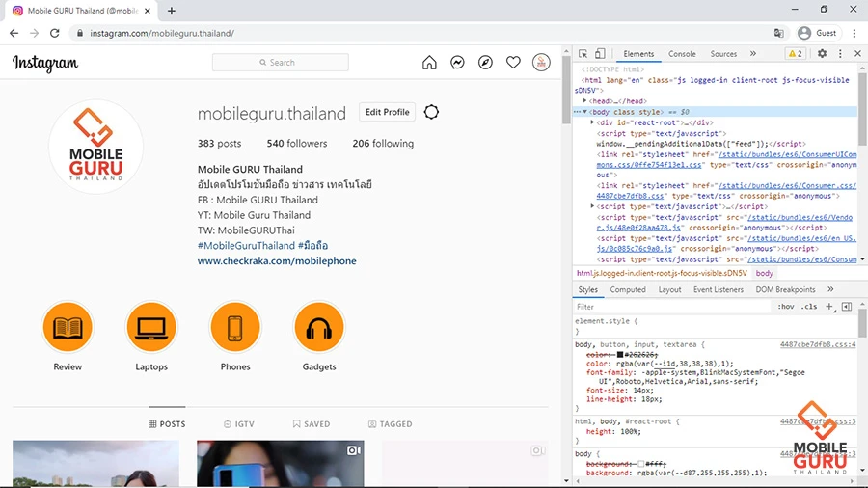
Task: Toggle :hov element state panel
Action: click(786, 307)
